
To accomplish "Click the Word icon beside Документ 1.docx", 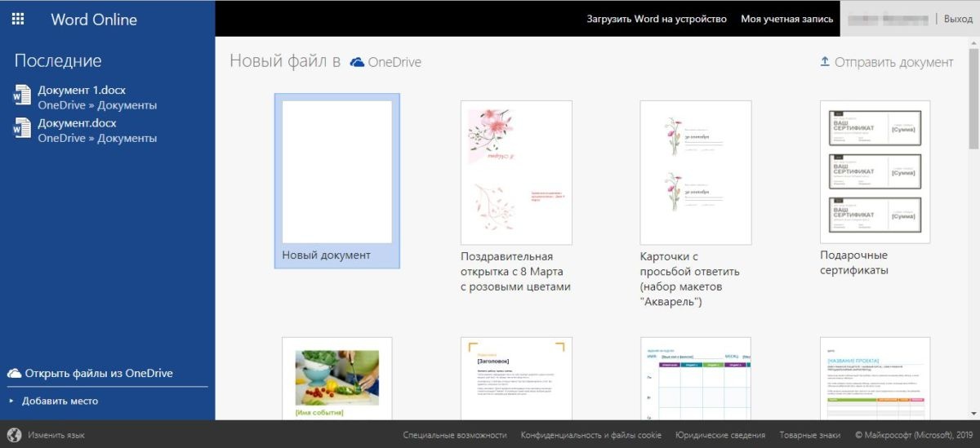I will (21, 97).
